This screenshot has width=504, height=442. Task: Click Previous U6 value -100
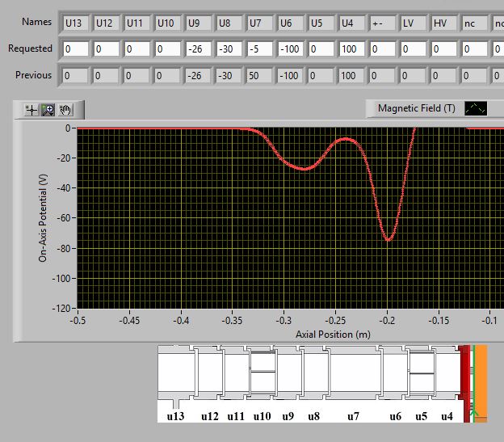click(290, 75)
